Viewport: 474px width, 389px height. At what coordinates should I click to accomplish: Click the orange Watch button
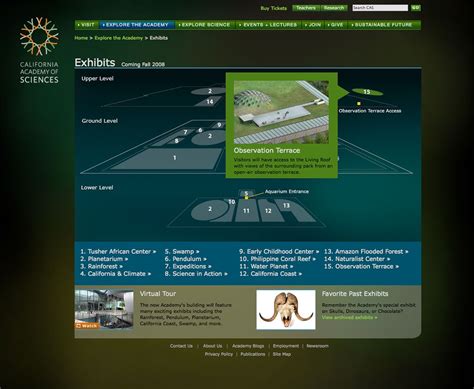[x=87, y=326]
